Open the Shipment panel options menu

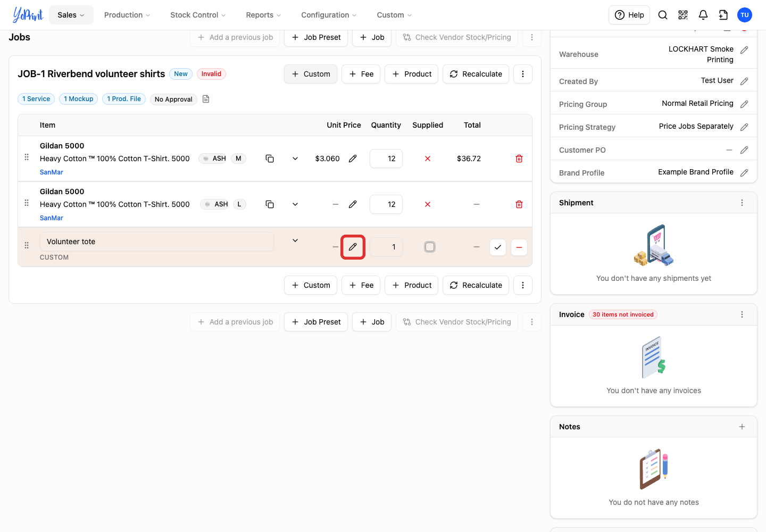742,203
